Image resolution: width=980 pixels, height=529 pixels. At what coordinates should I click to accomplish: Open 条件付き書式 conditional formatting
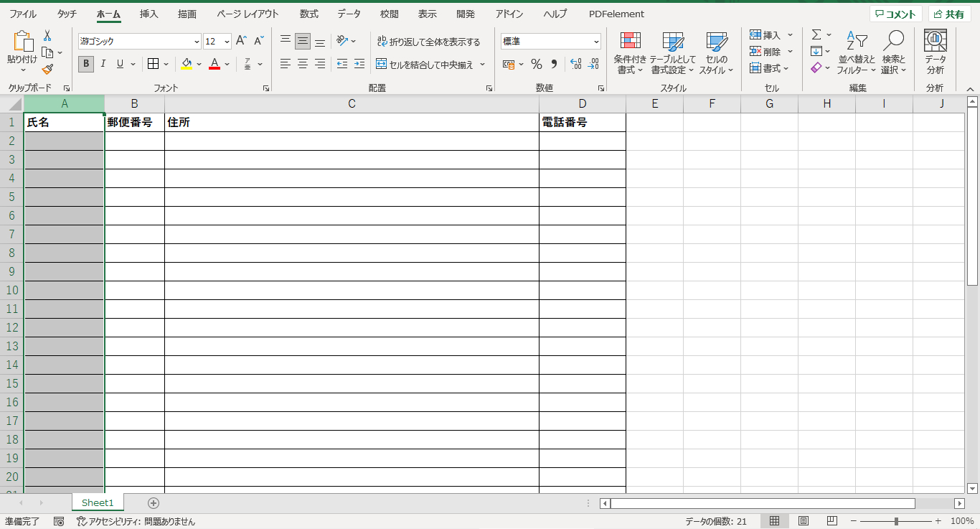coord(630,52)
